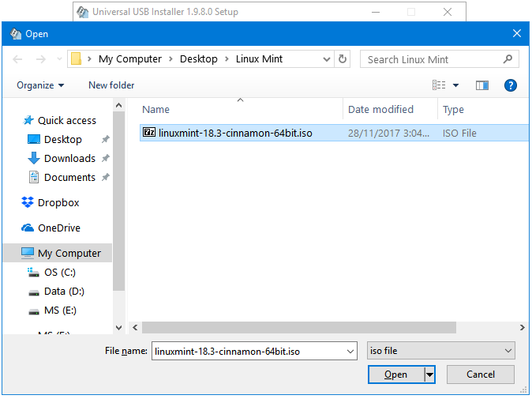Click the 7z icon of the ISO file
The height and width of the screenshot is (399, 532).
149,132
